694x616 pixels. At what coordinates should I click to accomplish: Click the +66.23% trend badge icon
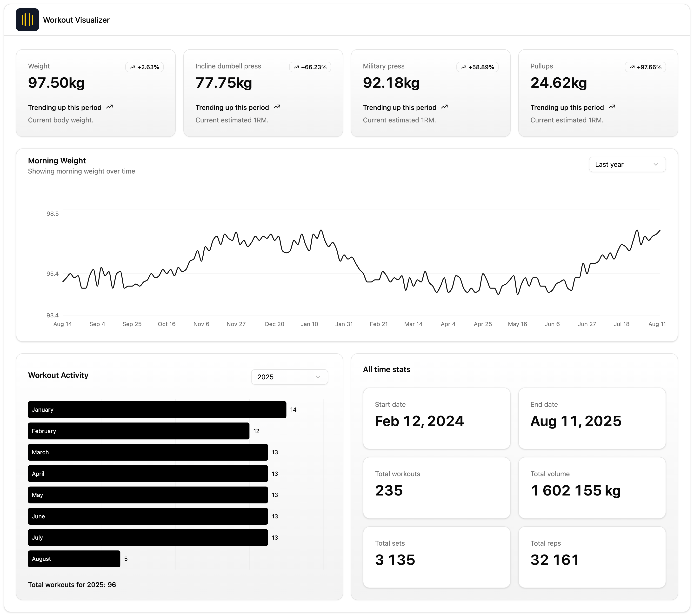coord(296,67)
